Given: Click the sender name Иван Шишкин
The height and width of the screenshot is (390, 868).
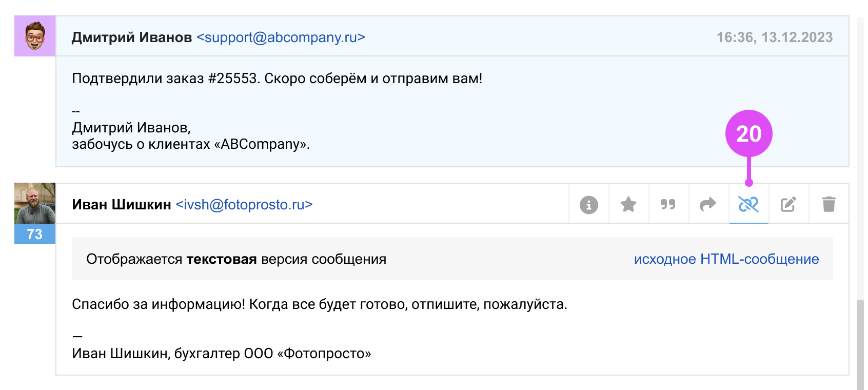Looking at the screenshot, I should [122, 205].
